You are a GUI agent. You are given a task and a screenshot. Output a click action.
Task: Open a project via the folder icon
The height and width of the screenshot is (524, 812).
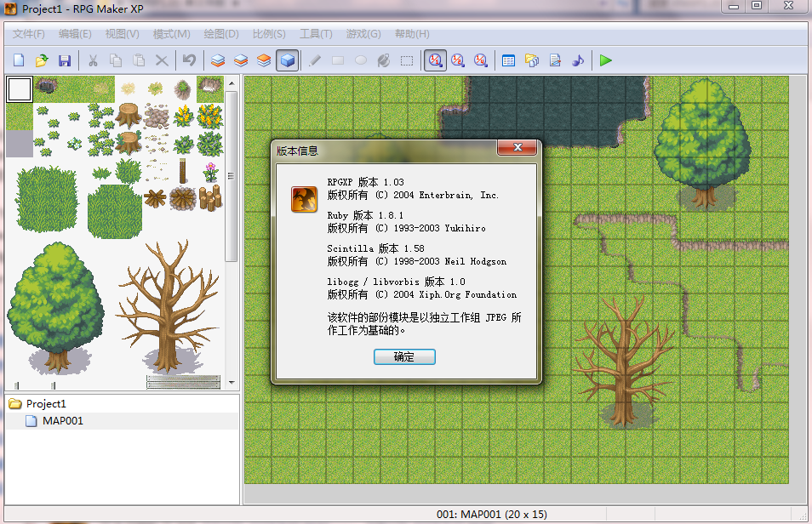pyautogui.click(x=42, y=60)
